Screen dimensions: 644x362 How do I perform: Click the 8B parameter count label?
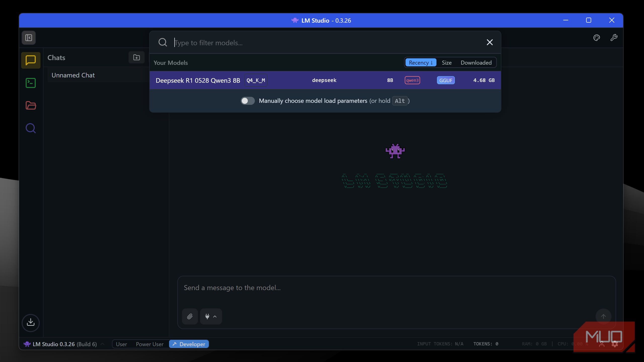390,80
